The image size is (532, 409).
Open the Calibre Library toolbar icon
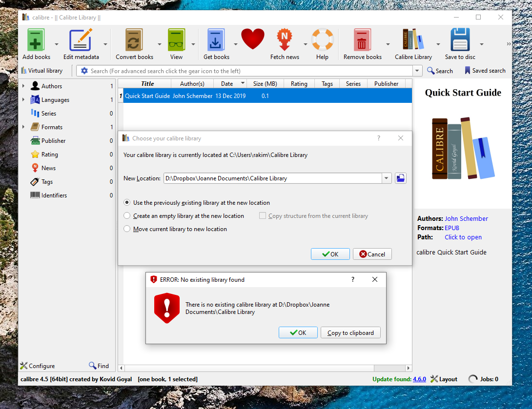413,40
